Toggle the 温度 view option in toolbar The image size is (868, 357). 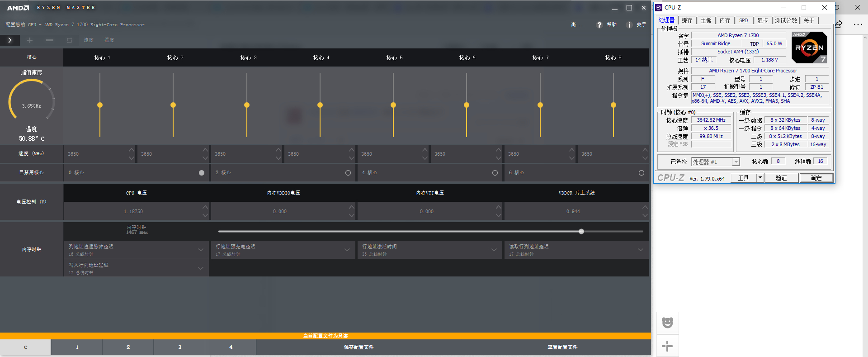click(x=109, y=40)
